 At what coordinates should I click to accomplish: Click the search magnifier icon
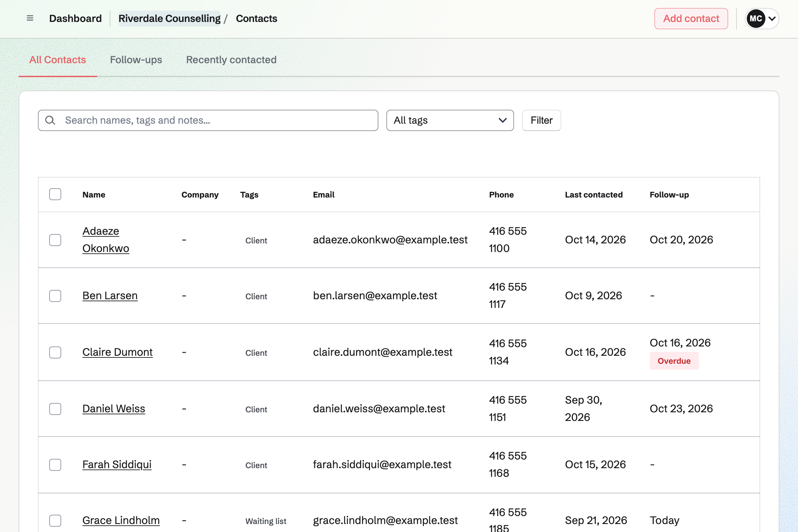pos(50,120)
